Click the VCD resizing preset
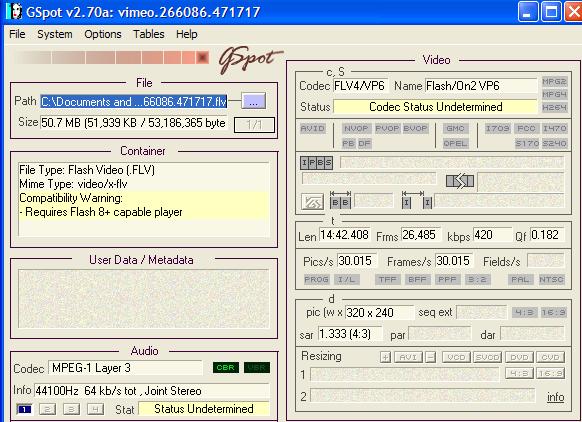The width and height of the screenshot is (582, 422). (456, 357)
